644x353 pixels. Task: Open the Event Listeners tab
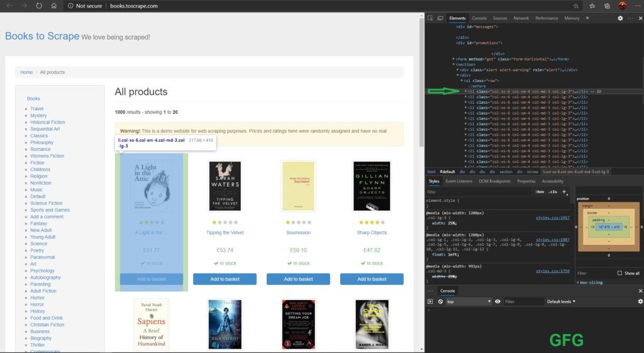(458, 181)
